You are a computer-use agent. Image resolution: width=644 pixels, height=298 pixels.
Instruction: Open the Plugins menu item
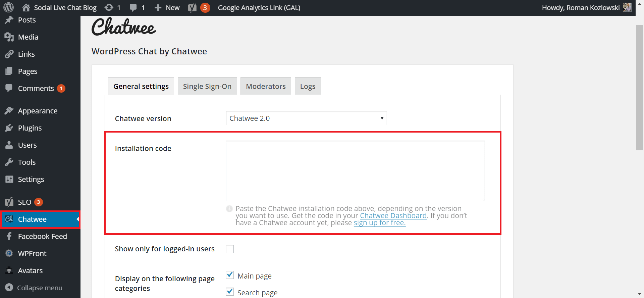tap(40, 128)
